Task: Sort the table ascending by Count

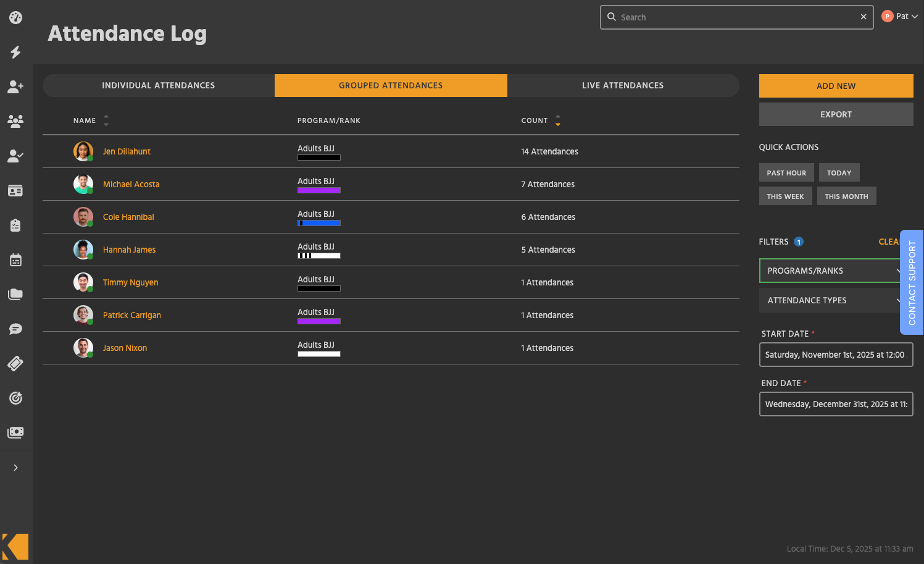Action: coord(558,117)
